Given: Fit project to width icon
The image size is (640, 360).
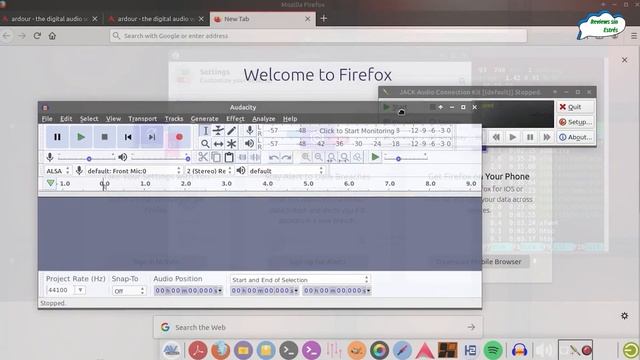Looking at the screenshot, I should (344, 157).
